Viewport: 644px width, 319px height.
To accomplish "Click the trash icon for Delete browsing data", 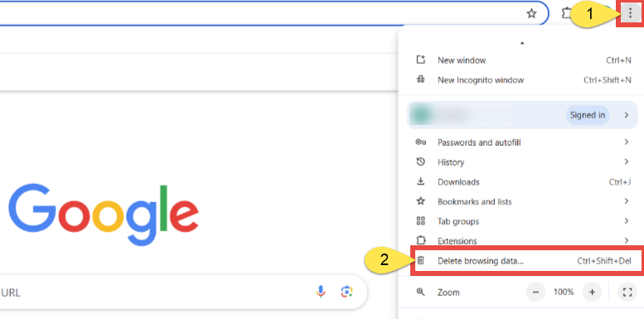I will 420,260.
